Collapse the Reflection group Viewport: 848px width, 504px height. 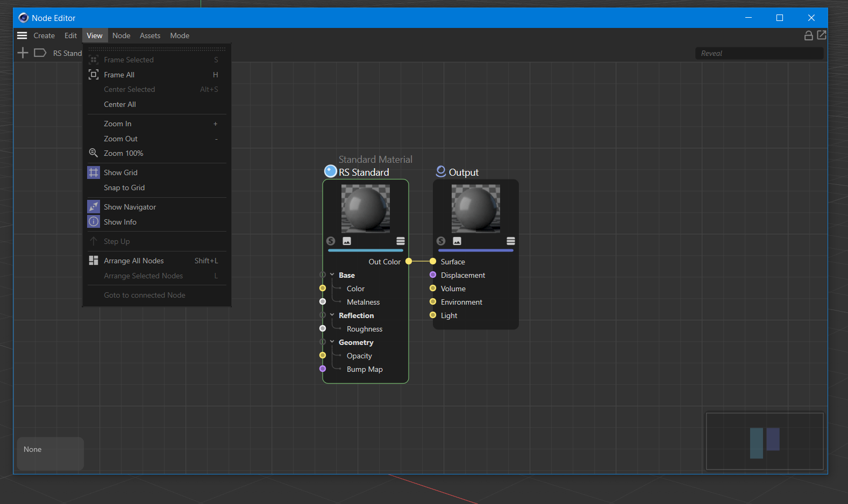pos(332,315)
